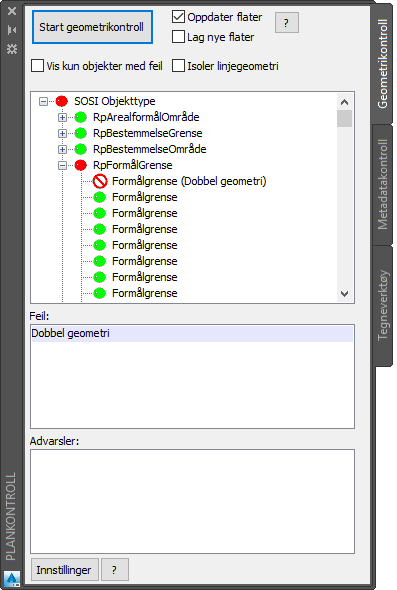397x590 pixels.
Task: Click inside the Advarsler list box
Action: pyautogui.click(x=192, y=501)
